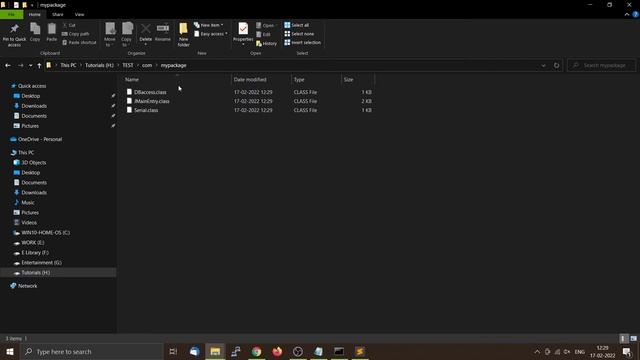Open the Windows Start menu
640x360 pixels.
click(x=10, y=351)
